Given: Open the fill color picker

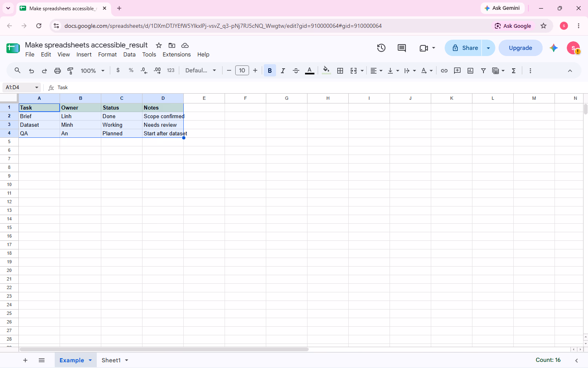Looking at the screenshot, I should tap(326, 71).
